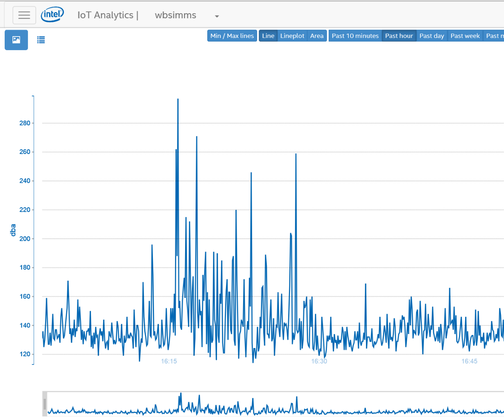Click the 120 y-axis label
Image resolution: width=504 pixels, height=420 pixels.
(x=25, y=354)
